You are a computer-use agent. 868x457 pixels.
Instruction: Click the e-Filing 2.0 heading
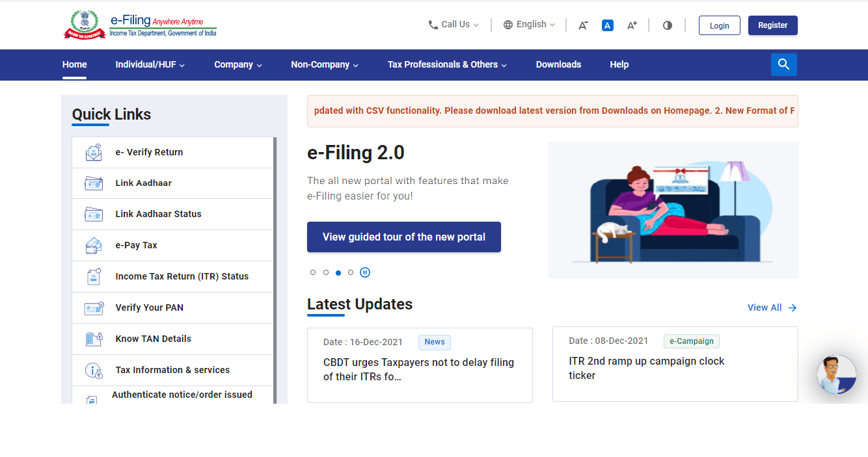[x=356, y=153]
